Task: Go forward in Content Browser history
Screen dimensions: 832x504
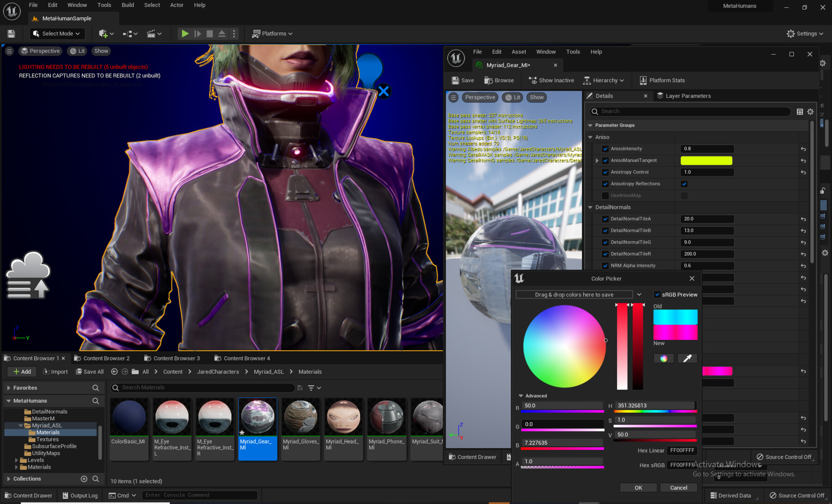Action: [125, 372]
